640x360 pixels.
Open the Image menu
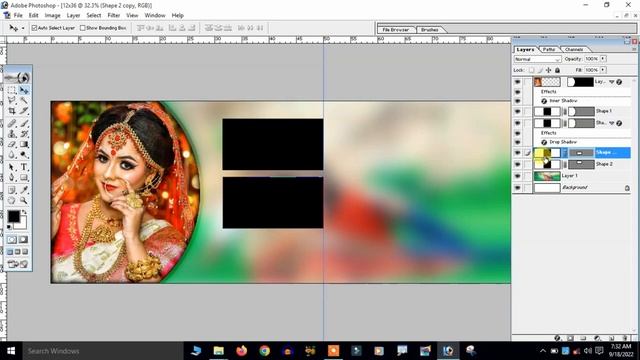point(52,15)
